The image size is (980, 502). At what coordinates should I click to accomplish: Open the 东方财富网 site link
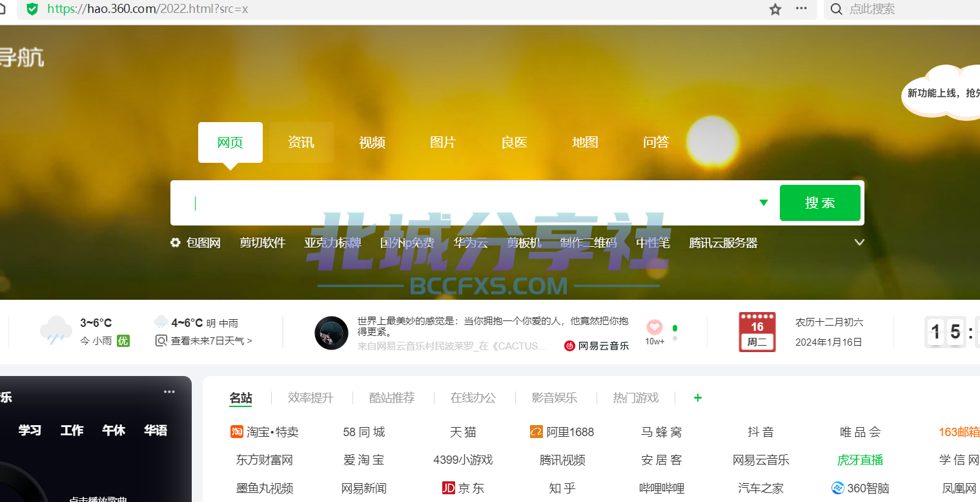[x=265, y=460]
